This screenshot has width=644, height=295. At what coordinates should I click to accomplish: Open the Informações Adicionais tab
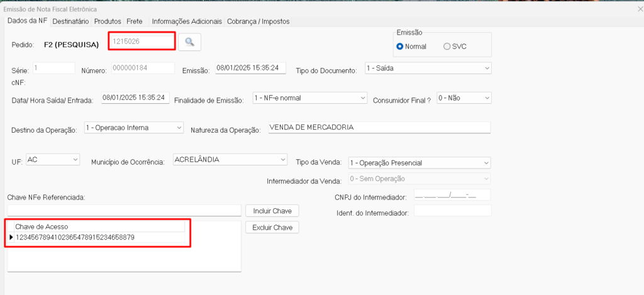tap(187, 21)
